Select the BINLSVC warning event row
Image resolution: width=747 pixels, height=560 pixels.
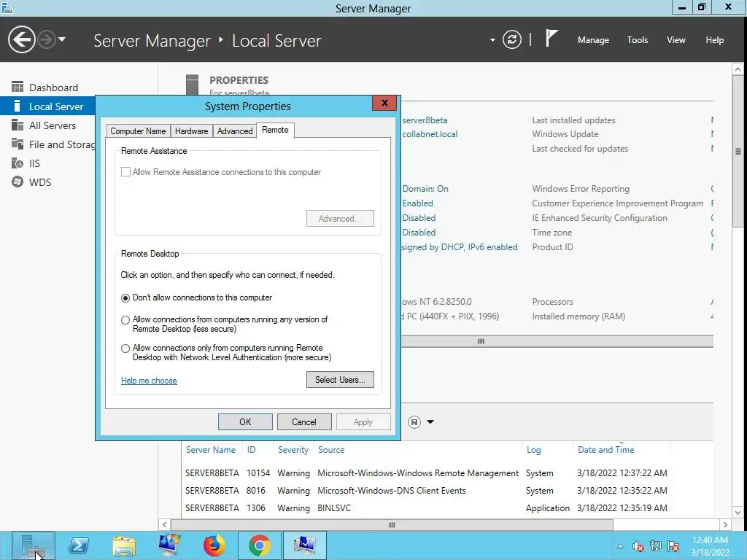pos(448,508)
